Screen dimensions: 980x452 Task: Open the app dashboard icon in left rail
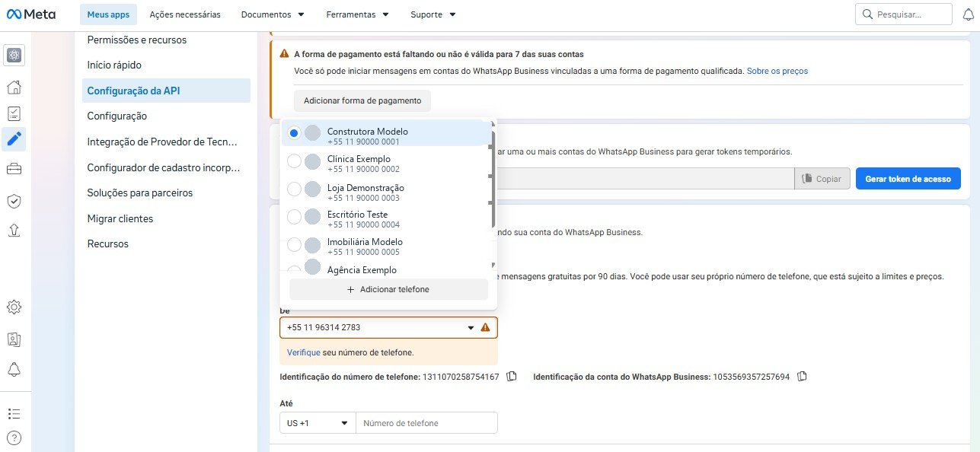click(14, 55)
